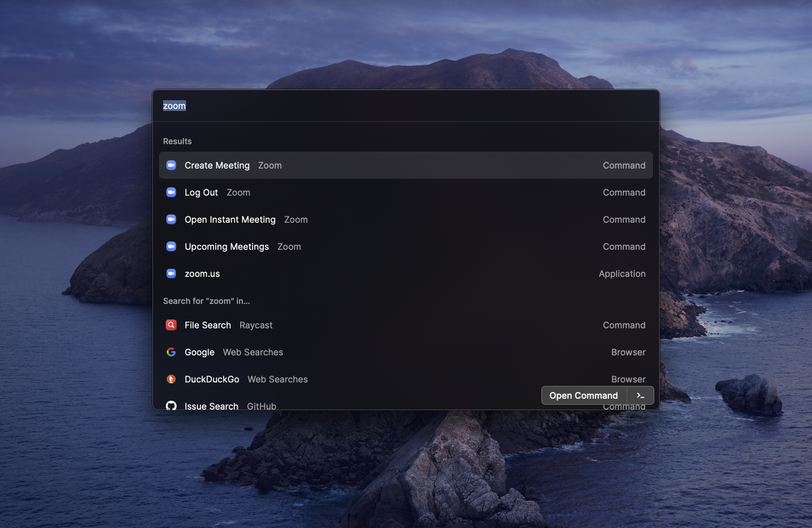Click the red File Search icon
Viewport: 812px width, 528px height.
point(171,325)
